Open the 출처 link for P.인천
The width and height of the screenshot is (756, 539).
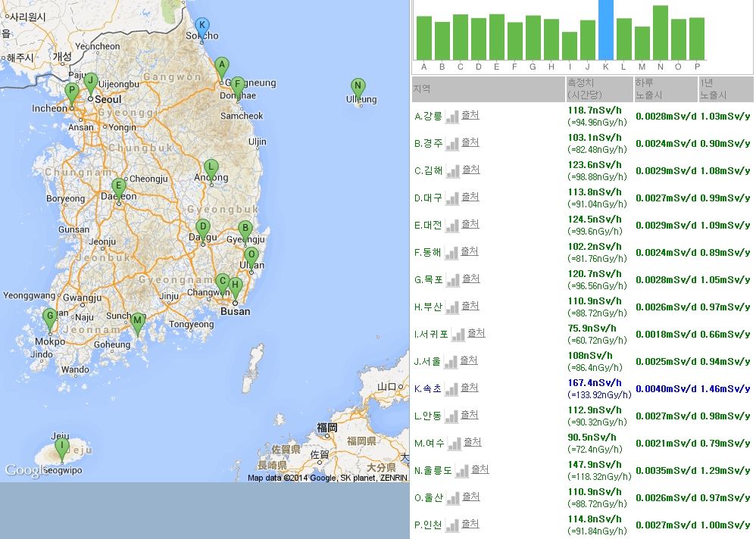pyautogui.click(x=470, y=524)
